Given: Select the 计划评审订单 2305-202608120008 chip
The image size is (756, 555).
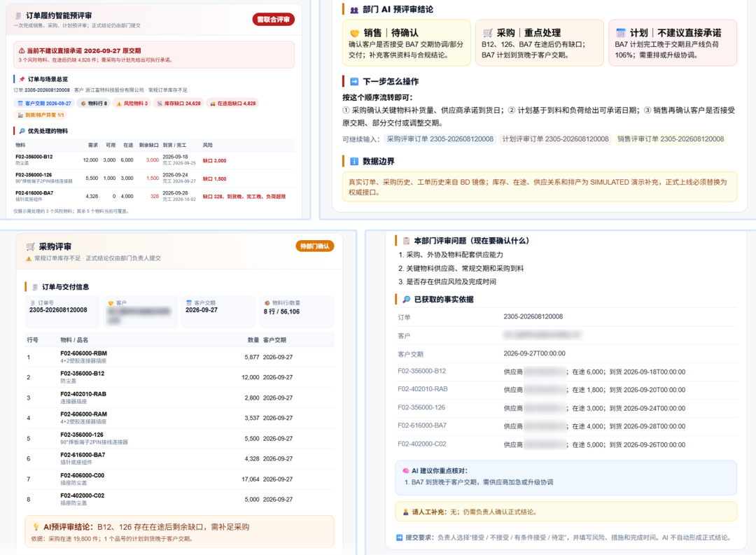Looking at the screenshot, I should [x=555, y=139].
